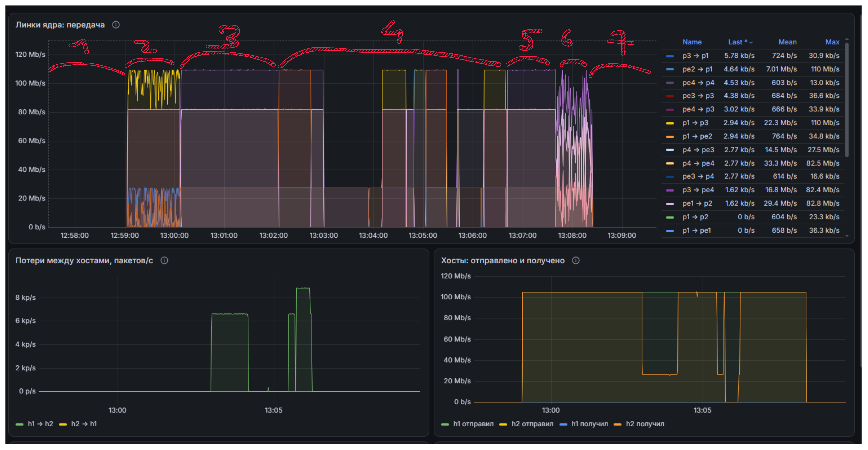This screenshot has width=868, height=450.
Task: Click the p3 → p1 series color swatch
Action: coord(670,56)
